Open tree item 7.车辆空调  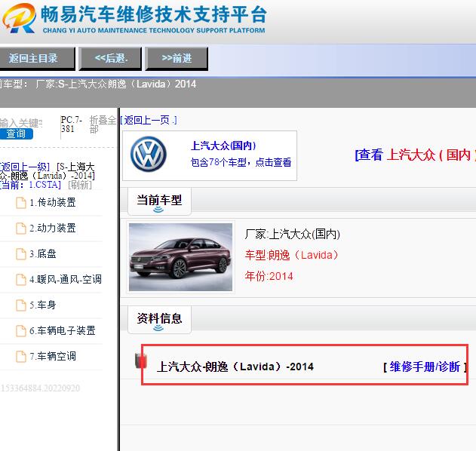(x=53, y=356)
